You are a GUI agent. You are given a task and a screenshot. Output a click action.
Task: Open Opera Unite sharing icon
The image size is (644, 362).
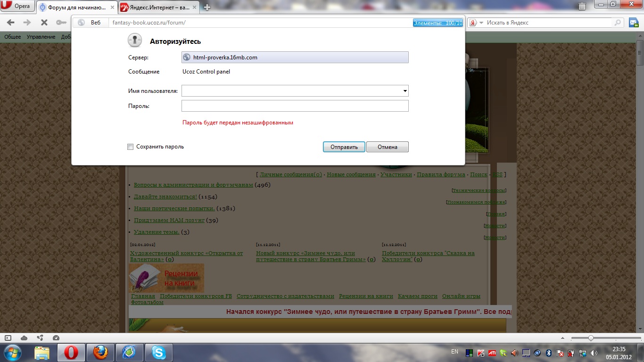pos(40,338)
